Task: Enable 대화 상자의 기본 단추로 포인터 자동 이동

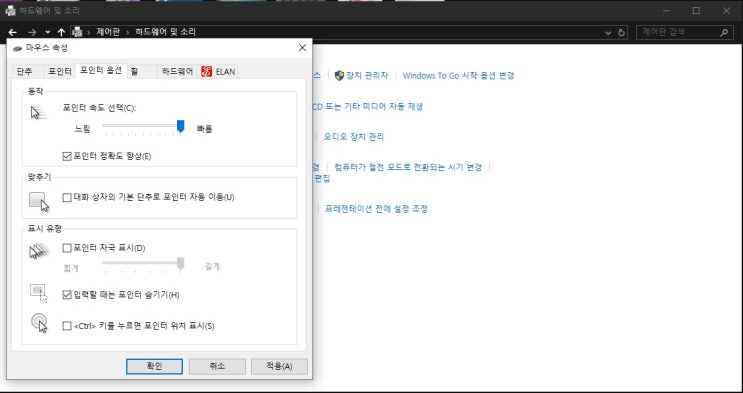Action: (67, 197)
